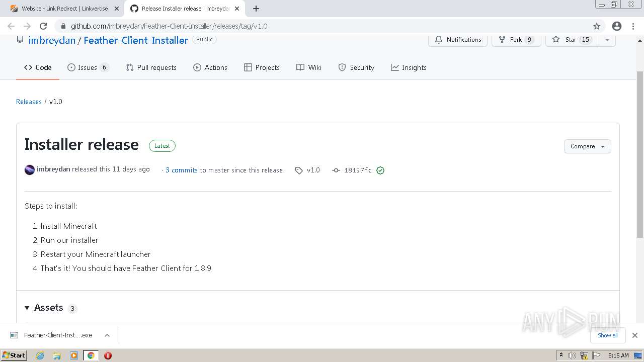Open the Actions tab
The width and height of the screenshot is (644, 362).
(x=210, y=67)
